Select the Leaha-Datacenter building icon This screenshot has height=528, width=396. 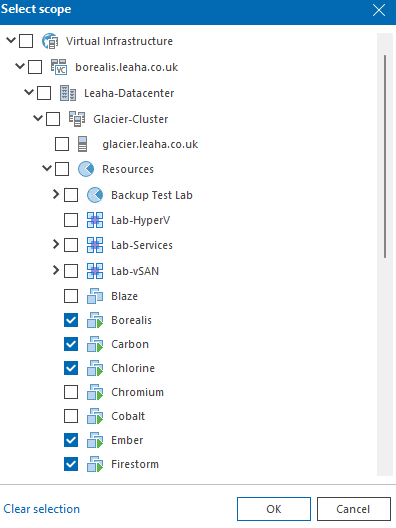[x=68, y=93]
